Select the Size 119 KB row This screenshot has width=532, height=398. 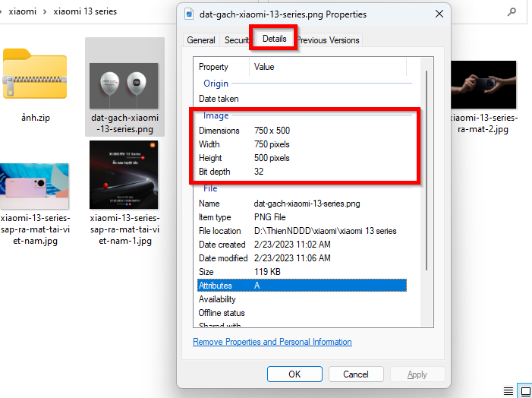pyautogui.click(x=302, y=272)
